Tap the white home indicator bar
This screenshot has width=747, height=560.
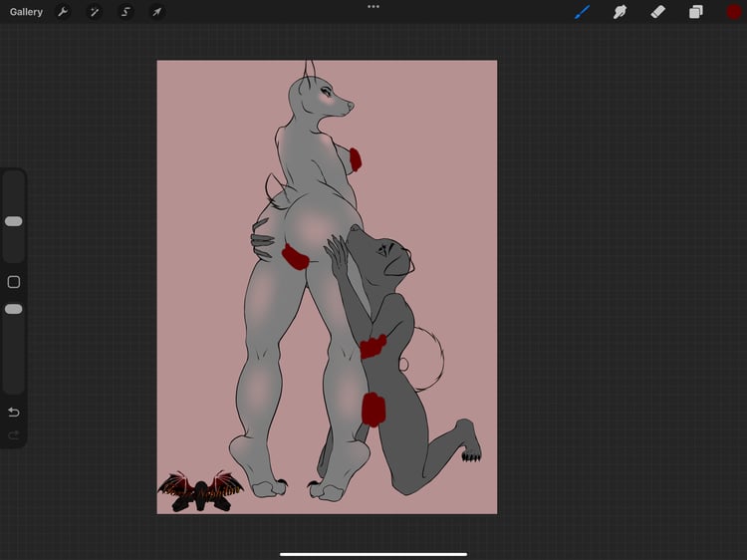click(373, 554)
